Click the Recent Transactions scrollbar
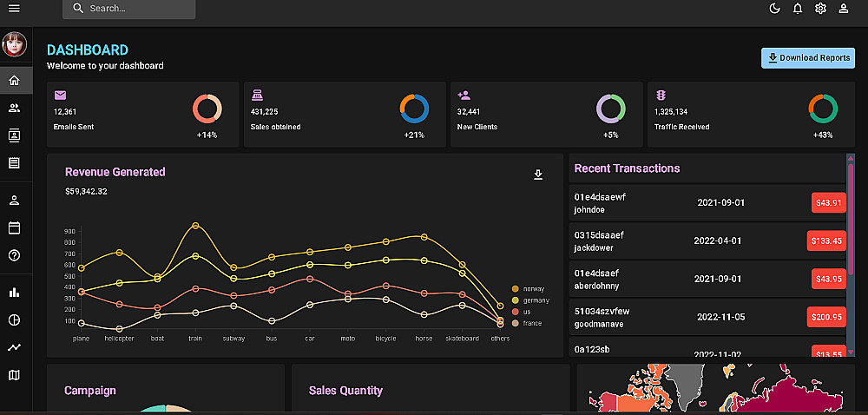This screenshot has width=868, height=415. tap(851, 255)
